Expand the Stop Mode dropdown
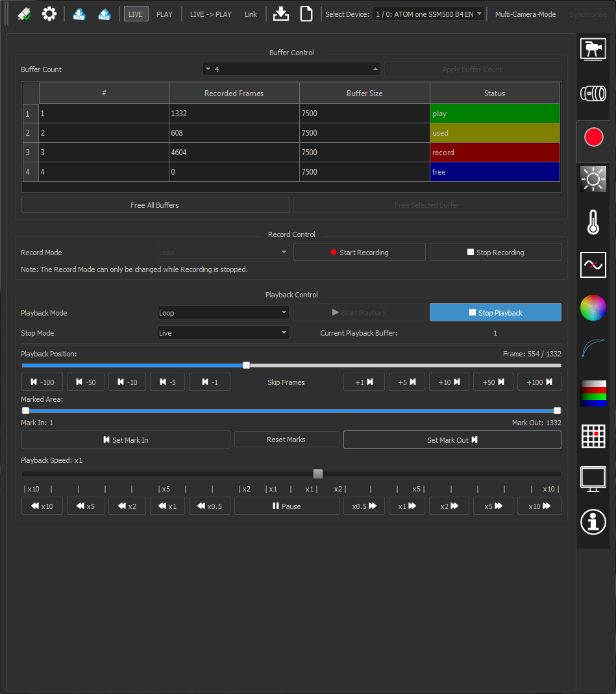The height and width of the screenshot is (694, 616). click(223, 333)
